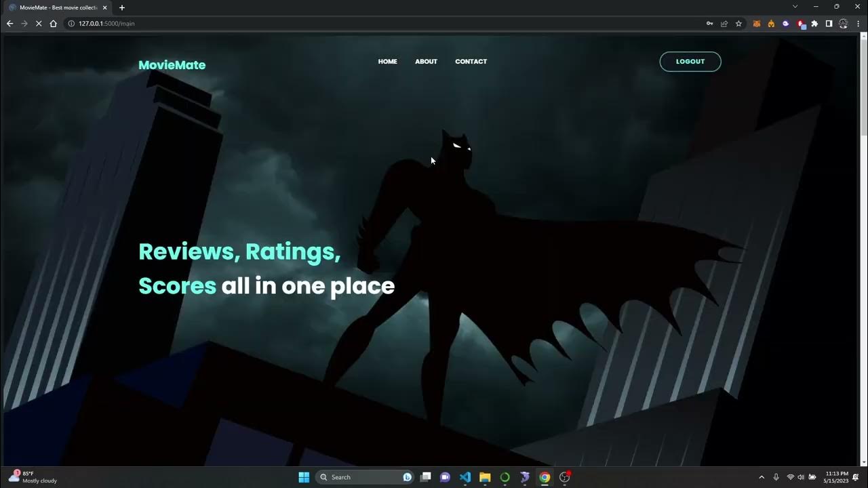
Task: Open Visual Studio Code from taskbar
Action: (465, 477)
